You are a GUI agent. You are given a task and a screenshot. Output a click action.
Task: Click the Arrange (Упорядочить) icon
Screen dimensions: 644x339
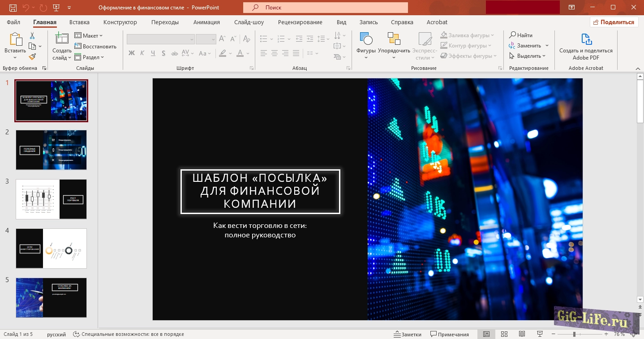[x=394, y=45]
